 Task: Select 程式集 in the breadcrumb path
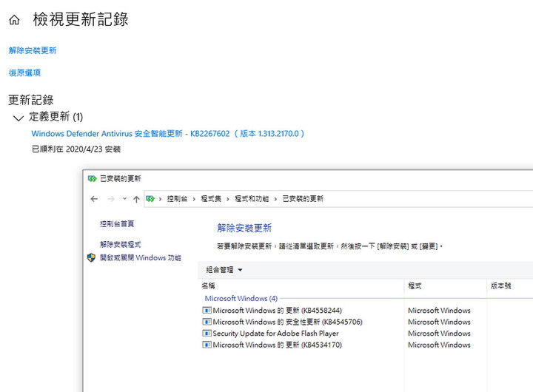coord(211,199)
